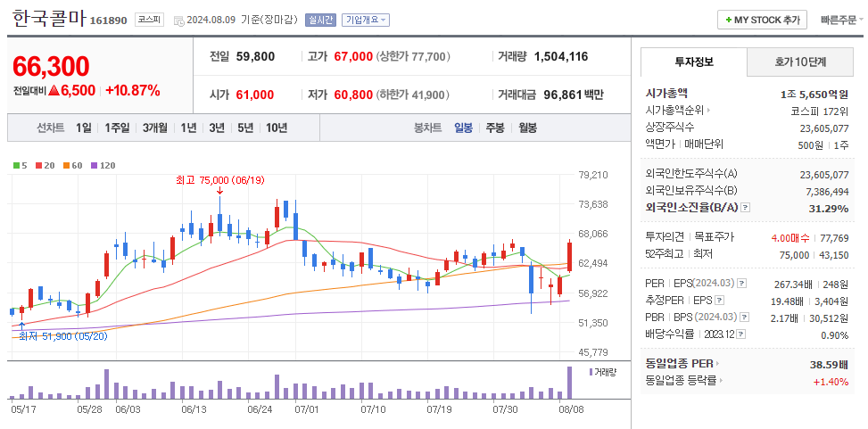Image resolution: width=868 pixels, height=429 pixels.
Task: Click the 목표주가 label
Action: pos(714,237)
